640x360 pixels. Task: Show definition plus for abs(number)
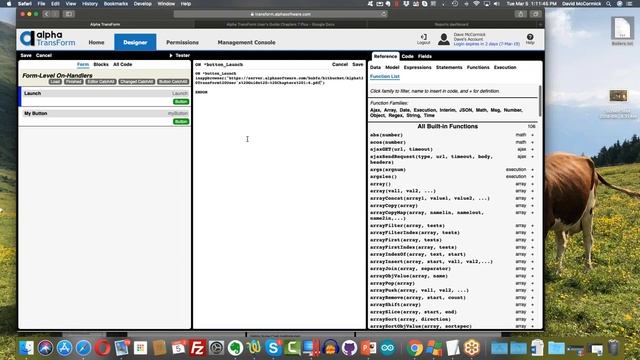[x=533, y=135]
